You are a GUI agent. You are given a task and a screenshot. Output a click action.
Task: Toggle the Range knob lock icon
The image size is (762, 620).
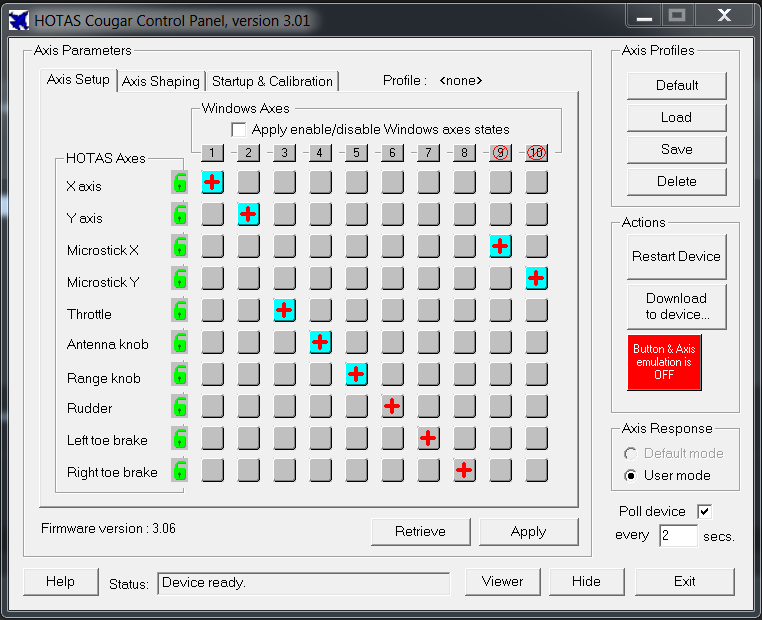click(179, 375)
